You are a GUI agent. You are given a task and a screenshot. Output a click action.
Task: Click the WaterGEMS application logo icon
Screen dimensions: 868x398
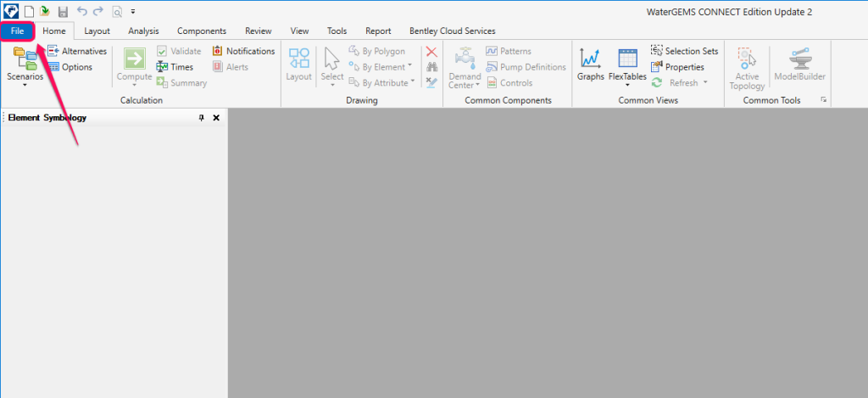pyautogui.click(x=10, y=10)
